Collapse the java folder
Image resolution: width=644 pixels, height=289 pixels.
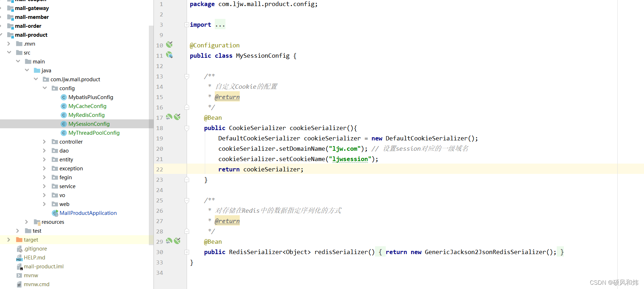click(27, 70)
